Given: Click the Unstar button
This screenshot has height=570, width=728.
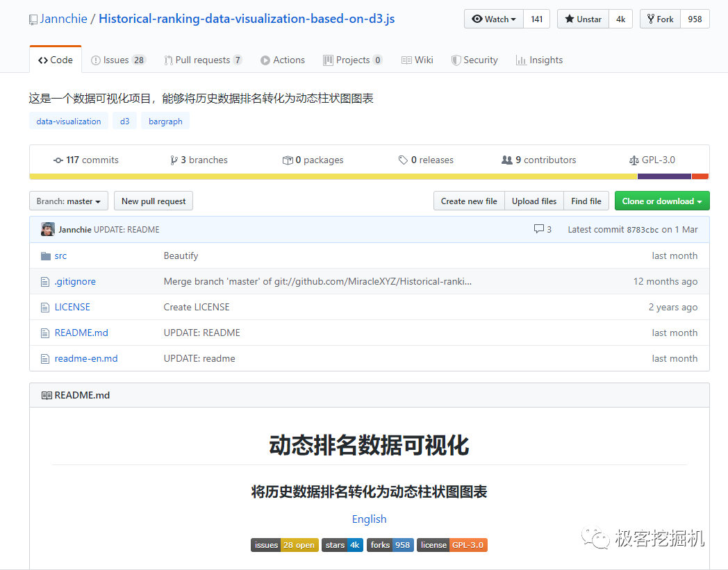Looking at the screenshot, I should (x=583, y=19).
